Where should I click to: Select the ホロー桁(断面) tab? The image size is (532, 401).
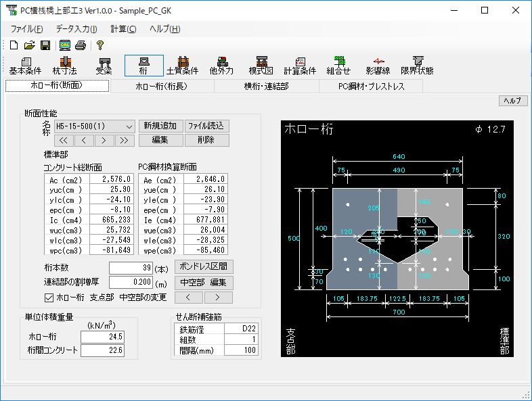pyautogui.click(x=57, y=85)
